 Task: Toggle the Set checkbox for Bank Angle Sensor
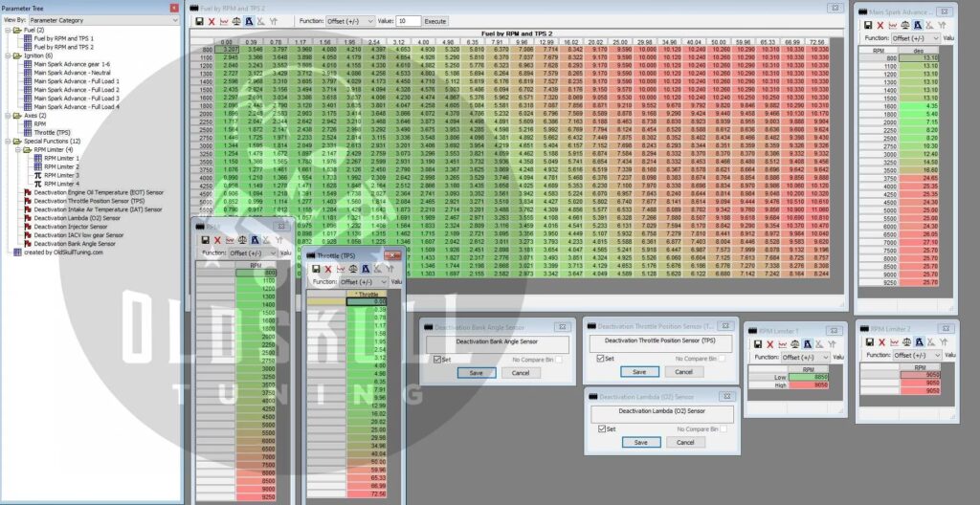click(x=436, y=359)
